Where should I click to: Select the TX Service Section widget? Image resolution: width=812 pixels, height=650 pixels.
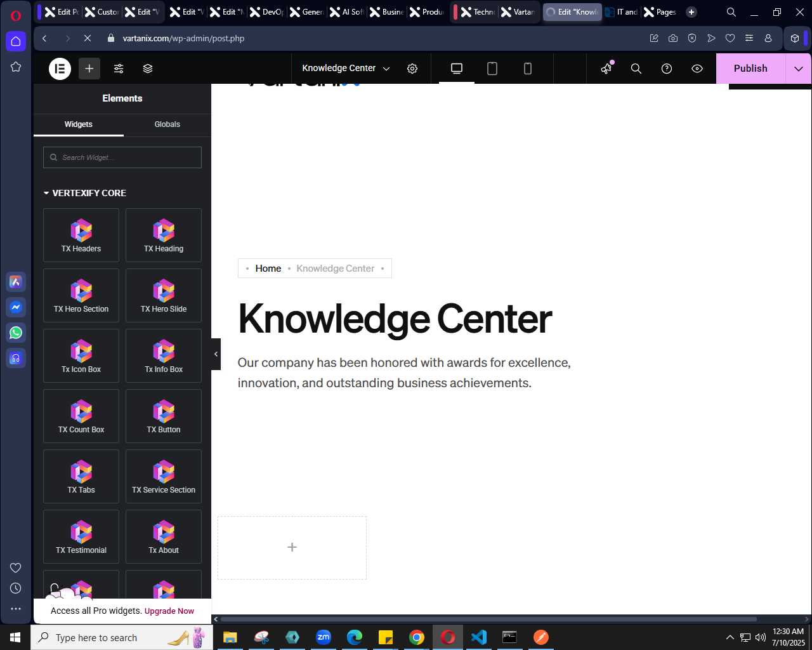click(x=164, y=476)
